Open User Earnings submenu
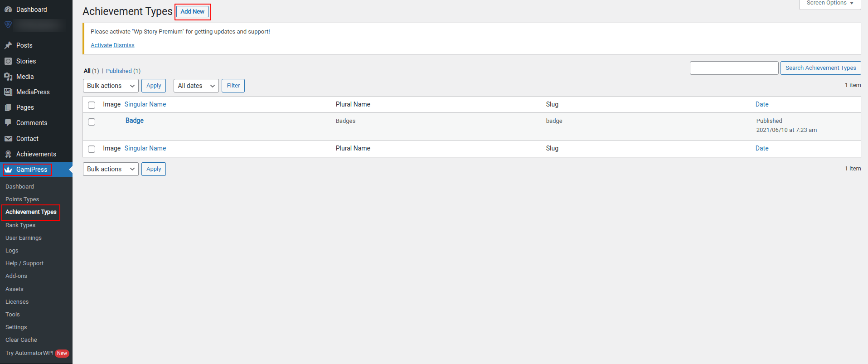 point(24,238)
